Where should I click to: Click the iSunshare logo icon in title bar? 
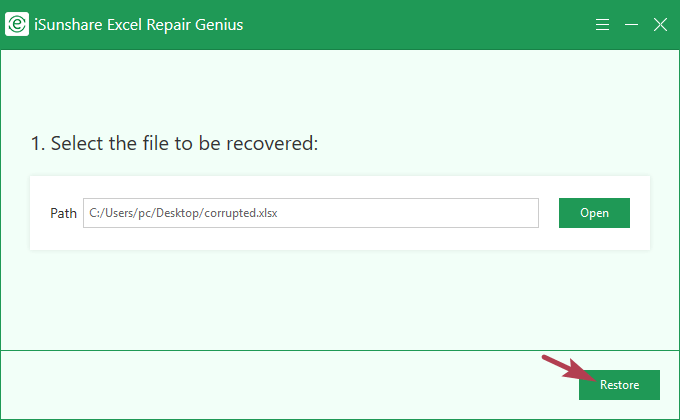tap(16, 24)
